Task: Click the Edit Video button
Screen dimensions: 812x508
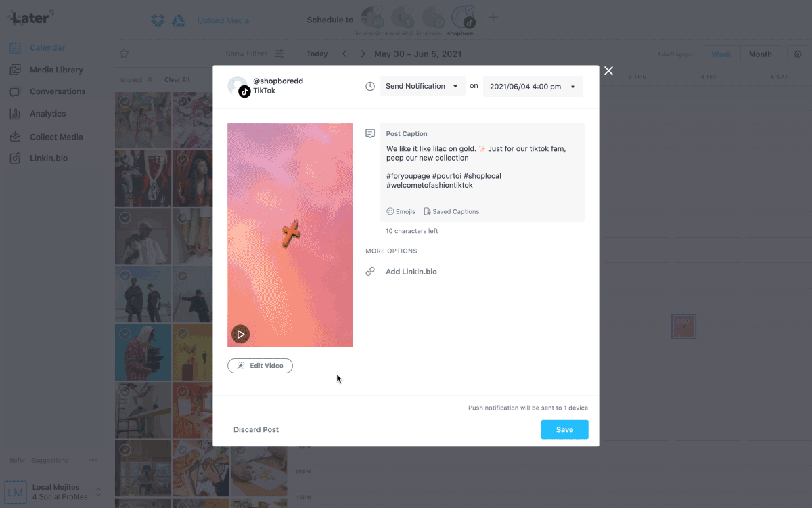Action: coord(260,366)
